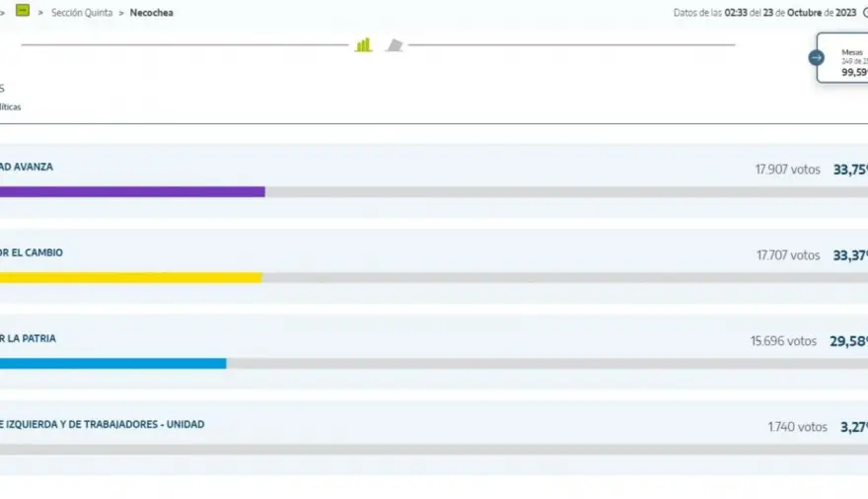The height and width of the screenshot is (499, 868).
Task: Open Sección Quinta breadcrumb link
Action: 82,13
